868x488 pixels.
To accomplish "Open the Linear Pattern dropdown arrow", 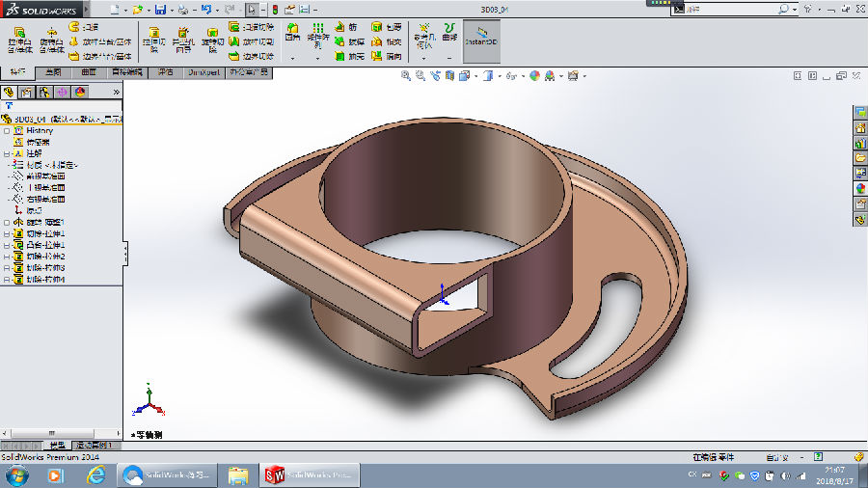I will coord(317,59).
